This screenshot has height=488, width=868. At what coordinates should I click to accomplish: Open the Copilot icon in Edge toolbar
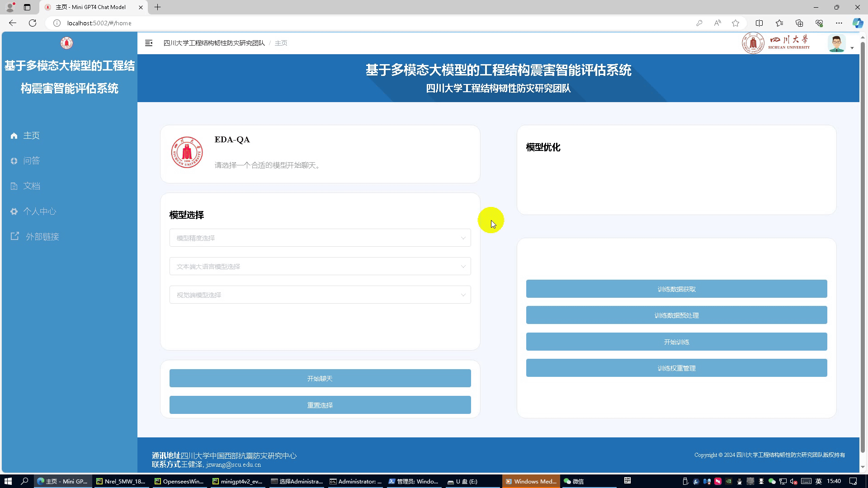click(x=858, y=23)
